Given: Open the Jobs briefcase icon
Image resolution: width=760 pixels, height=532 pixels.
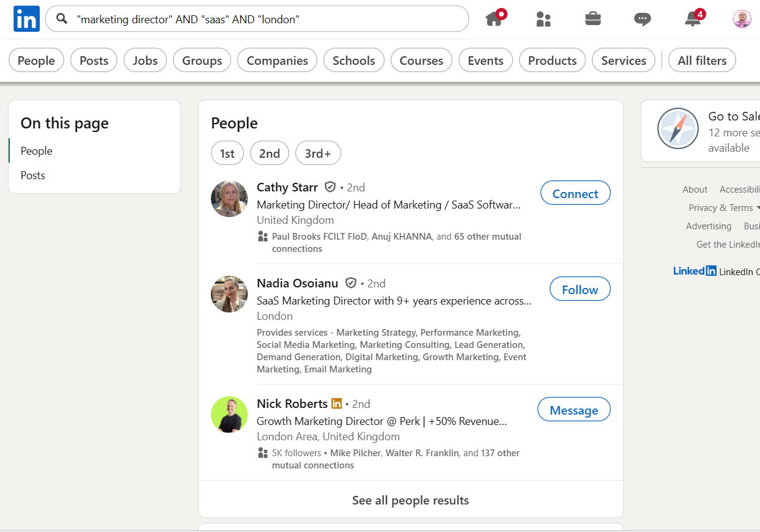Looking at the screenshot, I should pyautogui.click(x=592, y=18).
